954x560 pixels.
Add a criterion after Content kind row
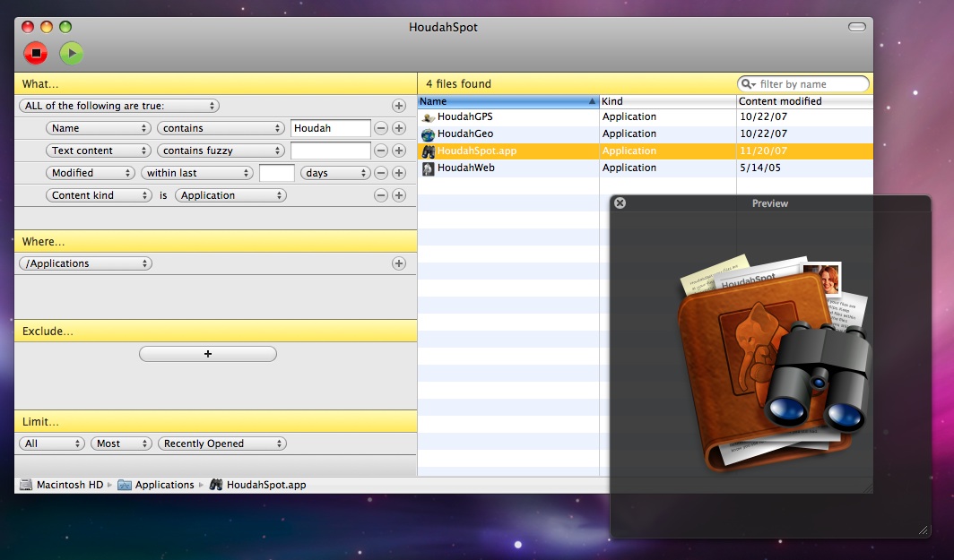tap(398, 195)
